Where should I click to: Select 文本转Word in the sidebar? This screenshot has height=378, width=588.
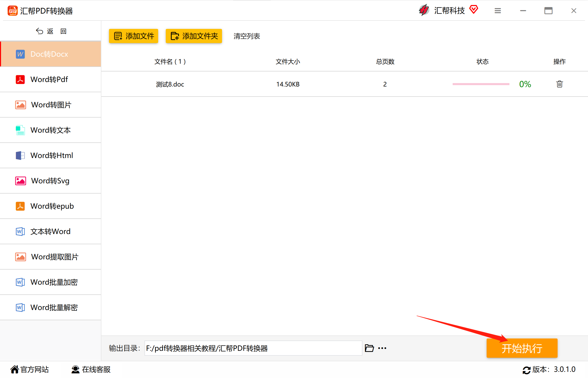[x=51, y=232]
